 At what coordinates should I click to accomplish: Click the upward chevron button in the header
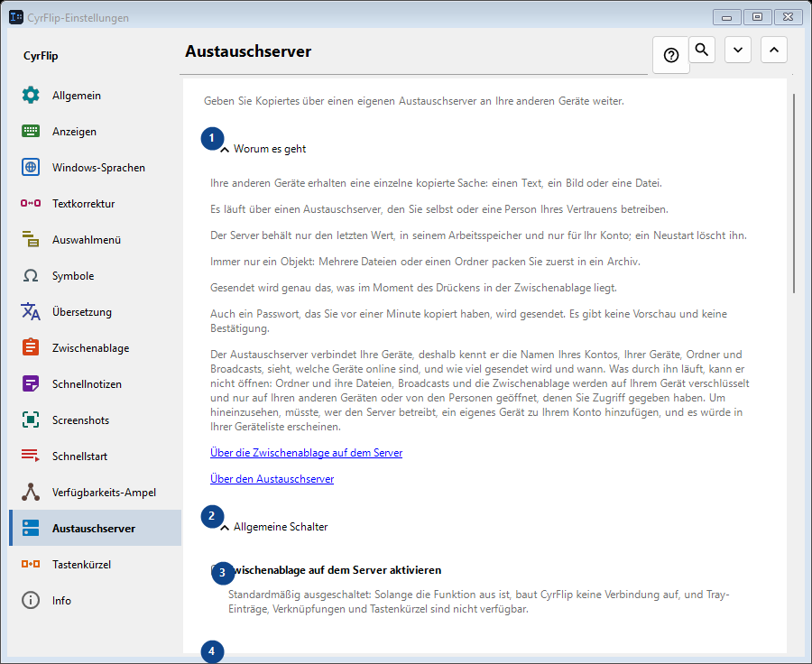tap(774, 50)
